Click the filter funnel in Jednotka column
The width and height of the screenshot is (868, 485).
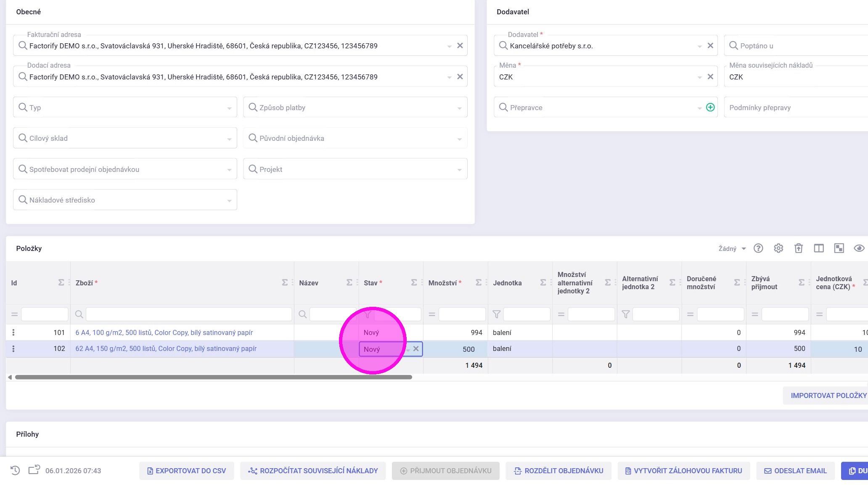point(497,314)
